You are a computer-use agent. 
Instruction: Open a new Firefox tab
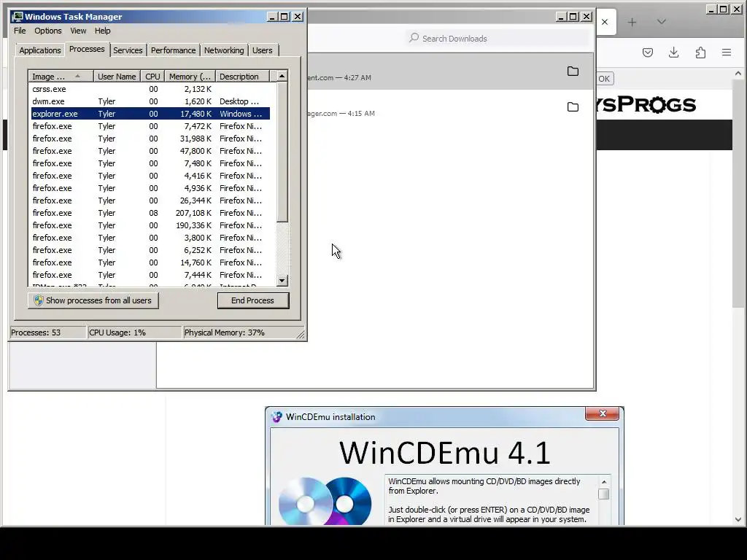[x=632, y=22]
